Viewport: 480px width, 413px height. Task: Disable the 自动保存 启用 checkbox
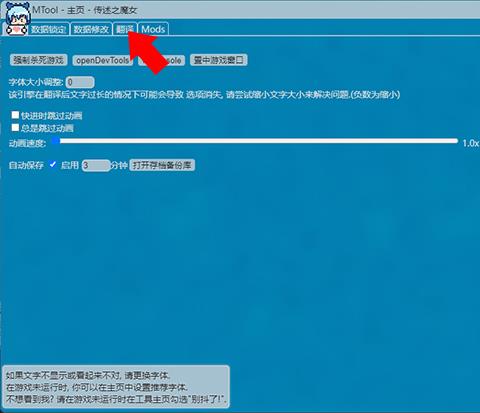53,165
